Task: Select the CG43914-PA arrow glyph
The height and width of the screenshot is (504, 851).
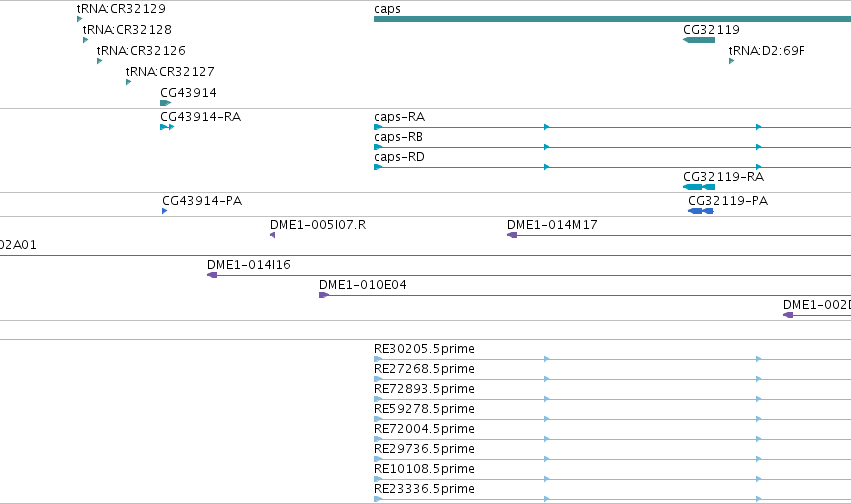Action: 164,211
